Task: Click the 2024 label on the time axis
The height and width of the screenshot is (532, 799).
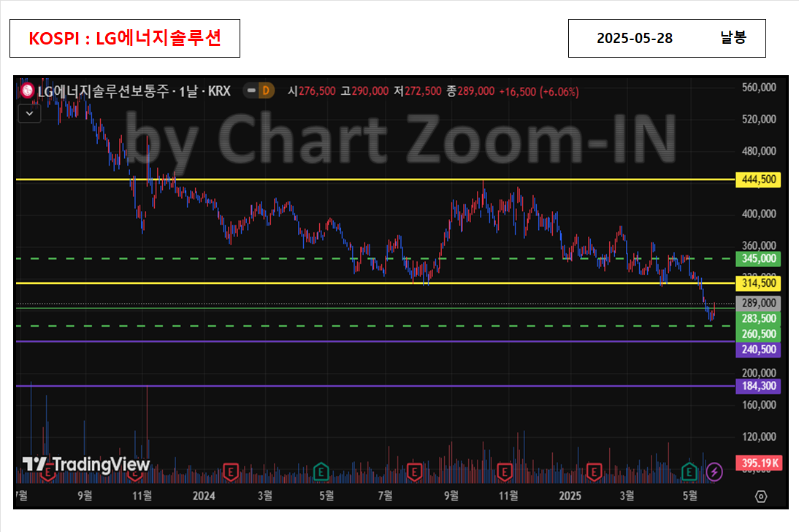Action: (204, 496)
